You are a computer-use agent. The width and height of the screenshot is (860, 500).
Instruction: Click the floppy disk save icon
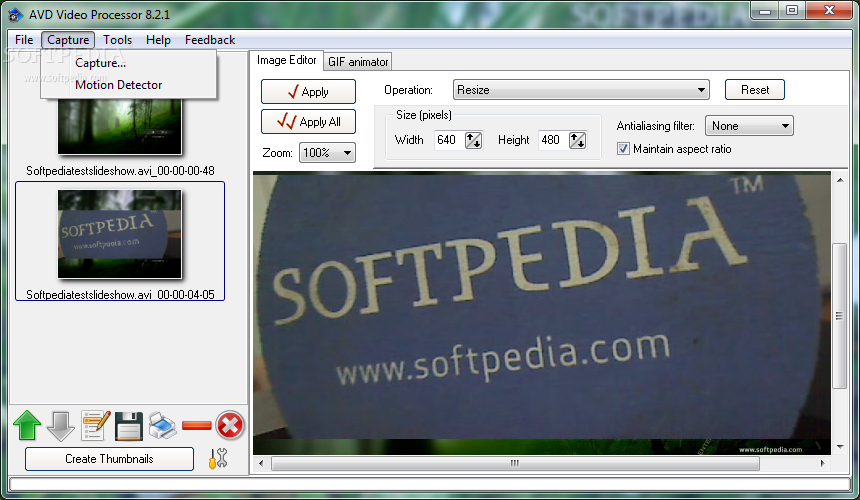tap(129, 426)
